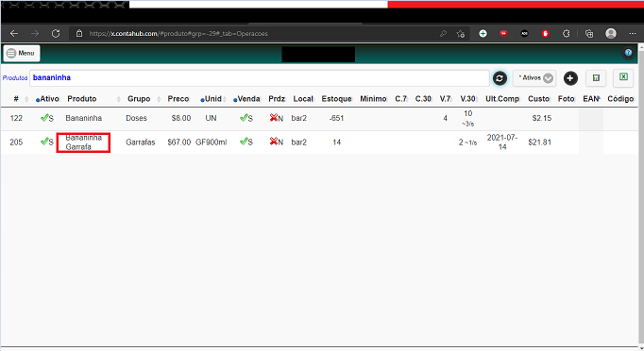Click cost $21.81 cell

(x=540, y=142)
